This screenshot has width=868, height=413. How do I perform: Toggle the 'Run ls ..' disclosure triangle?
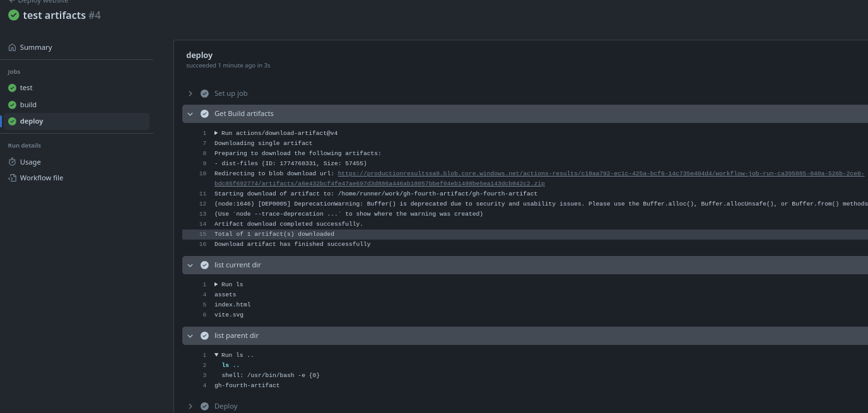(216, 355)
